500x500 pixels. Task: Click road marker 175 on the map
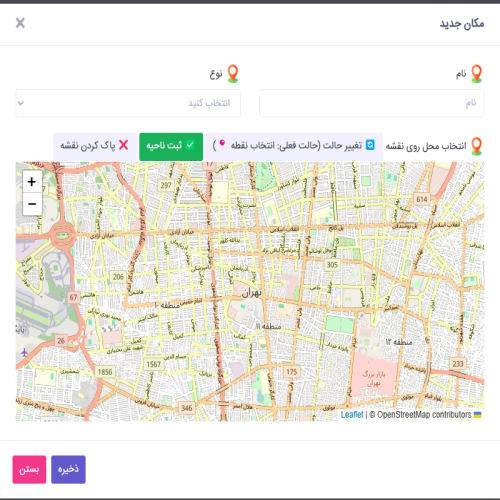292,372
